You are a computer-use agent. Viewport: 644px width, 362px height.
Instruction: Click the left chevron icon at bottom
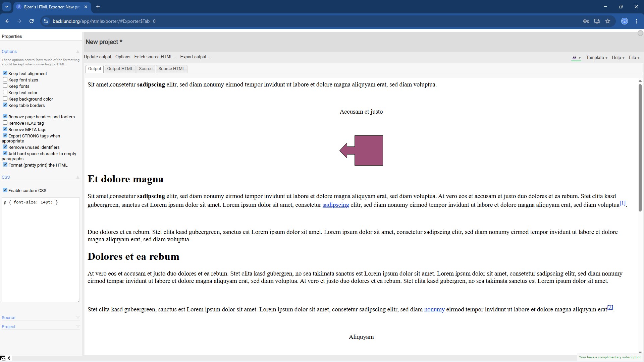(x=9, y=358)
